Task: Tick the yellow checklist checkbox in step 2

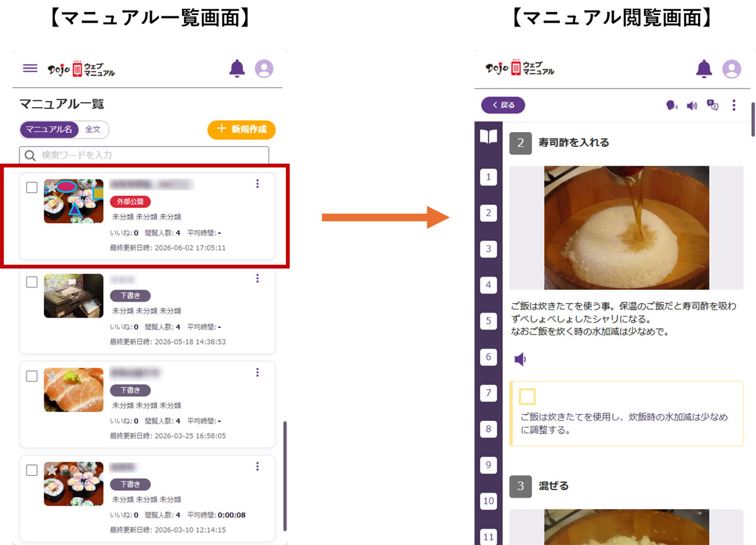Action: (527, 396)
